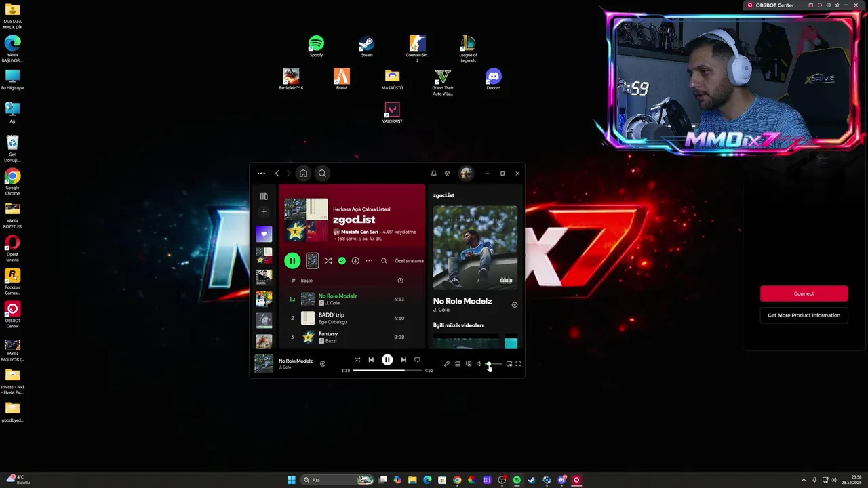Pause with the white player bar button
Image resolution: width=868 pixels, height=488 pixels.
[387, 360]
